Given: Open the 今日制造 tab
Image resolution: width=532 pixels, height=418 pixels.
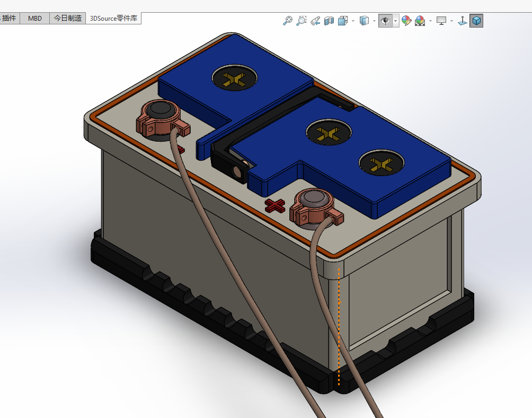Looking at the screenshot, I should (x=68, y=18).
